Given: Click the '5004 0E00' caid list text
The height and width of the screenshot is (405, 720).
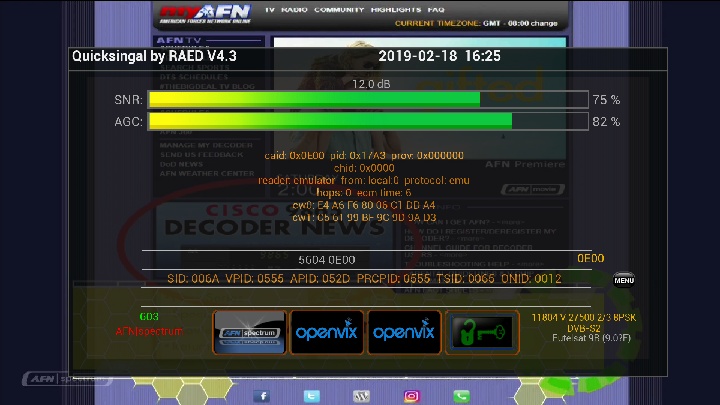Looking at the screenshot, I should click(x=326, y=260).
